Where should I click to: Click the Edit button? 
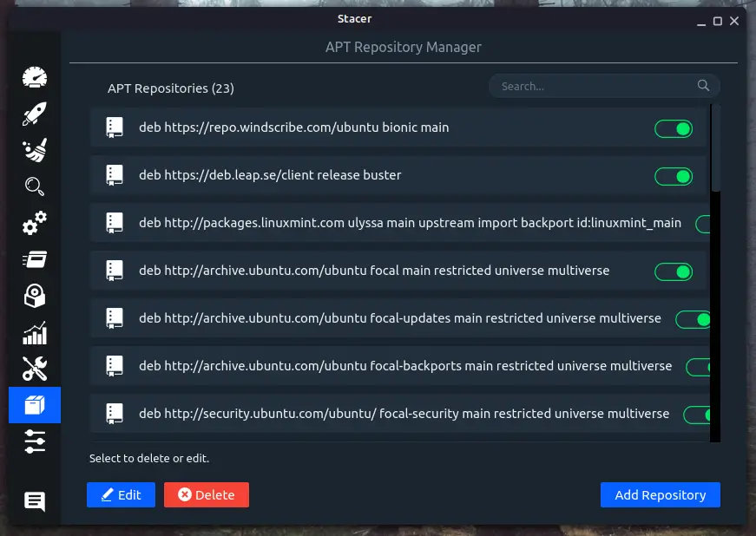tap(121, 494)
